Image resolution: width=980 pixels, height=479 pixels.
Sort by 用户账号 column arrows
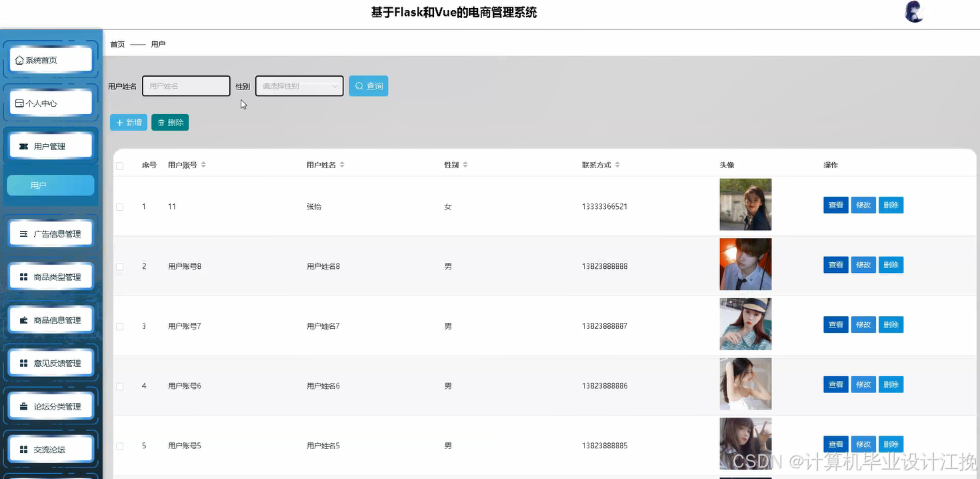click(203, 165)
